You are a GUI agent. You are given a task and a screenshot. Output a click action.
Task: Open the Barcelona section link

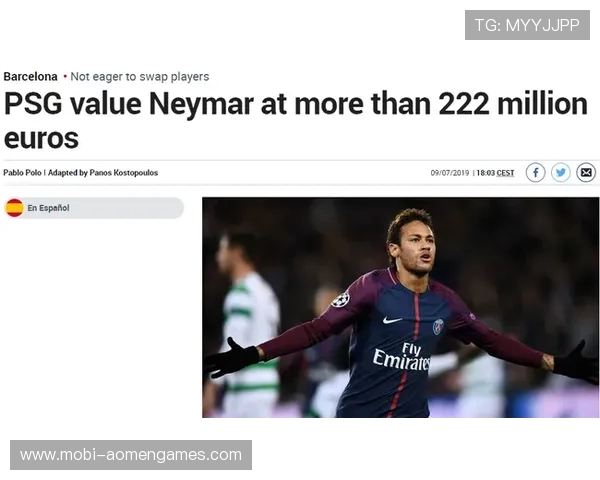click(30, 77)
